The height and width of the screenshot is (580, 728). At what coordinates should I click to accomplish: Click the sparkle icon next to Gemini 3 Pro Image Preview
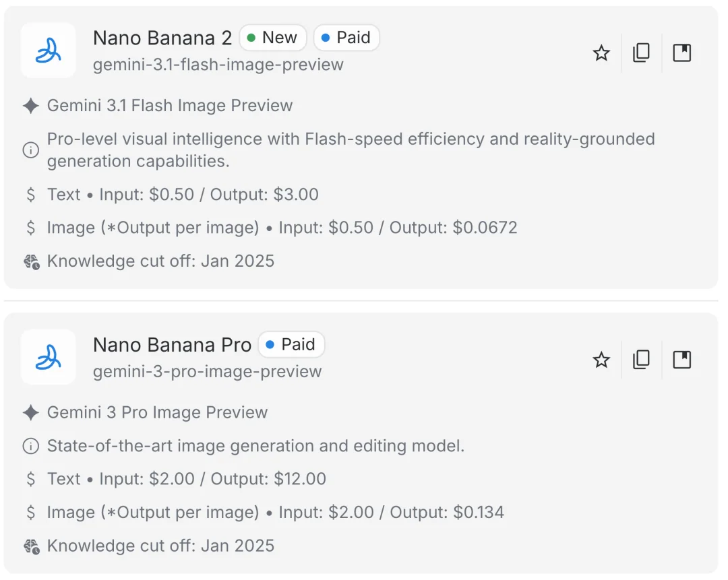click(30, 412)
